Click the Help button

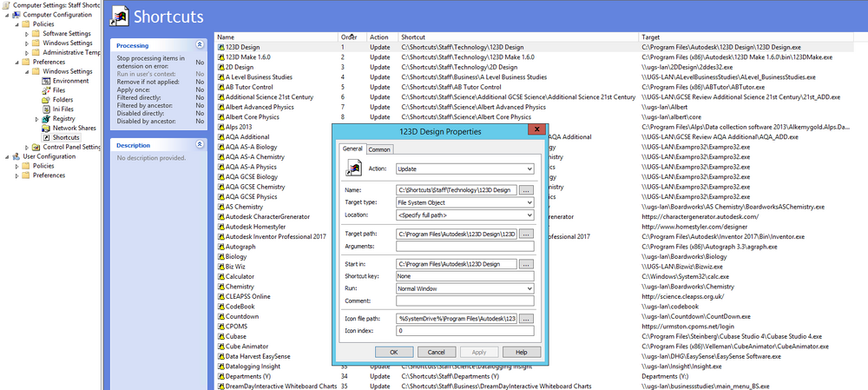522,353
